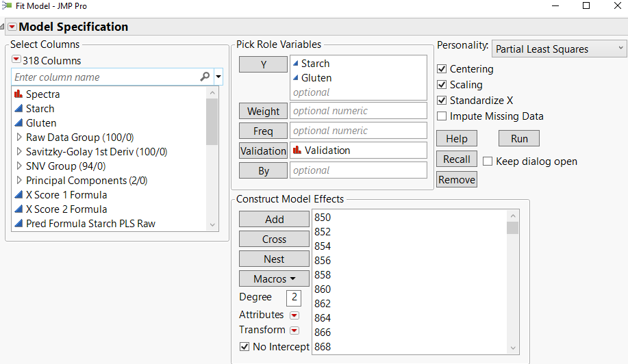Disable the Centering checkbox
This screenshot has height=364, width=628.
click(442, 69)
